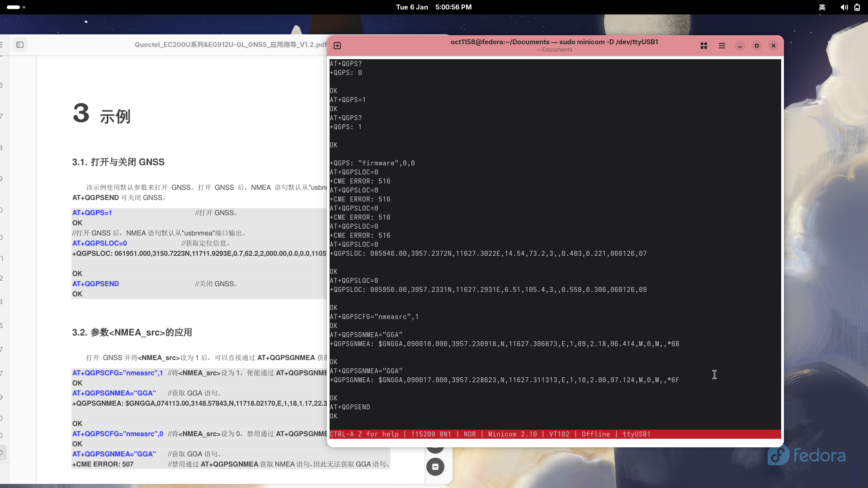Click the AT+QGPSLOC=0 link in the PDF
Image resolution: width=868 pixels, height=488 pixels.
(99, 243)
